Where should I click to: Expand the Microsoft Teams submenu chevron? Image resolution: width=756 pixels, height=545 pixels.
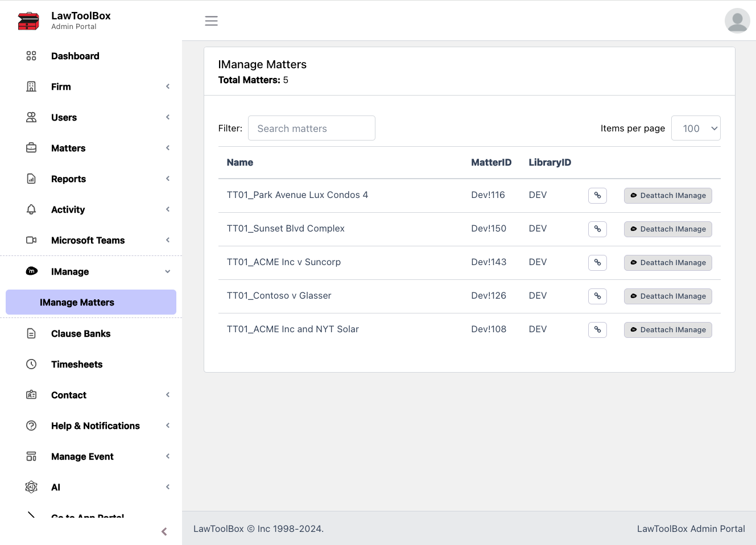coord(168,240)
